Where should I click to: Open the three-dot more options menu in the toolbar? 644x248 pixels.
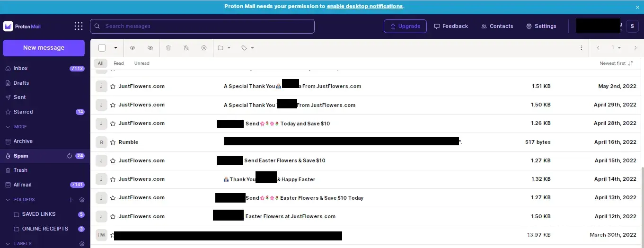pyautogui.click(x=581, y=48)
